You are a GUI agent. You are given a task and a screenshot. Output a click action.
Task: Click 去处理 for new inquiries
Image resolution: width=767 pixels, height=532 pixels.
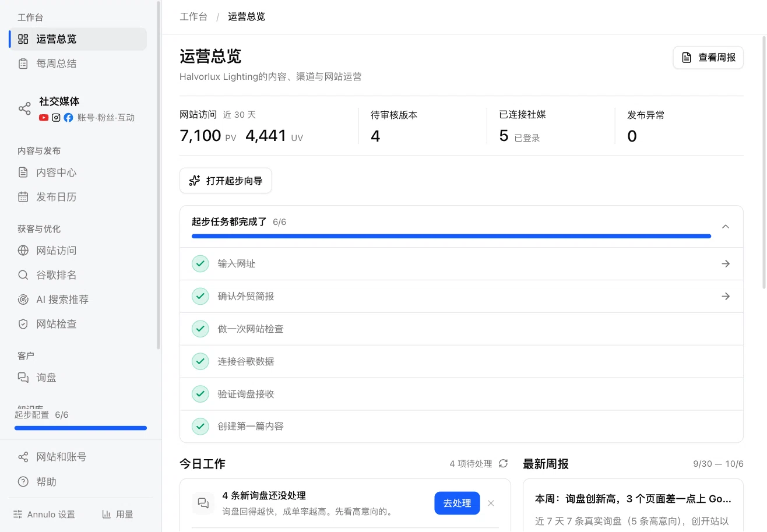pyautogui.click(x=457, y=503)
